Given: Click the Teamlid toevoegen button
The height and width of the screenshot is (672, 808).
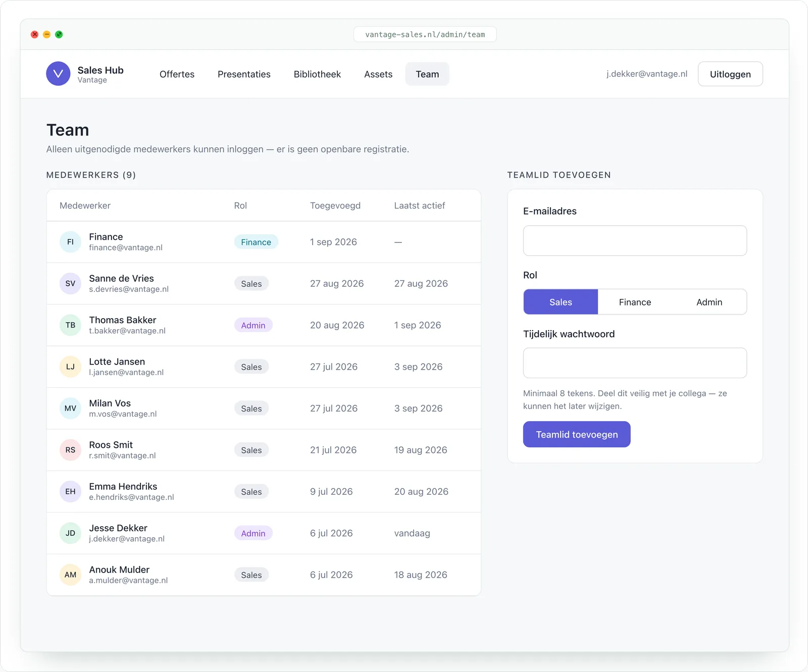Looking at the screenshot, I should click(577, 434).
